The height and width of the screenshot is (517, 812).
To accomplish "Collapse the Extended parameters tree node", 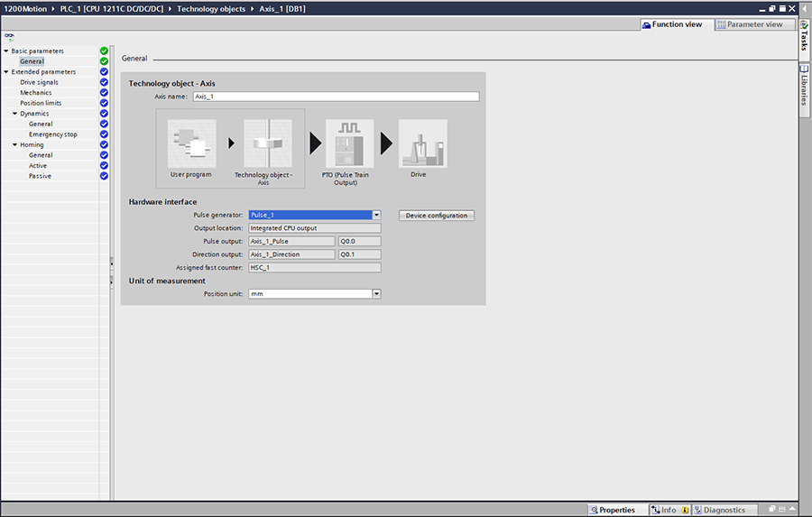I will [x=6, y=71].
